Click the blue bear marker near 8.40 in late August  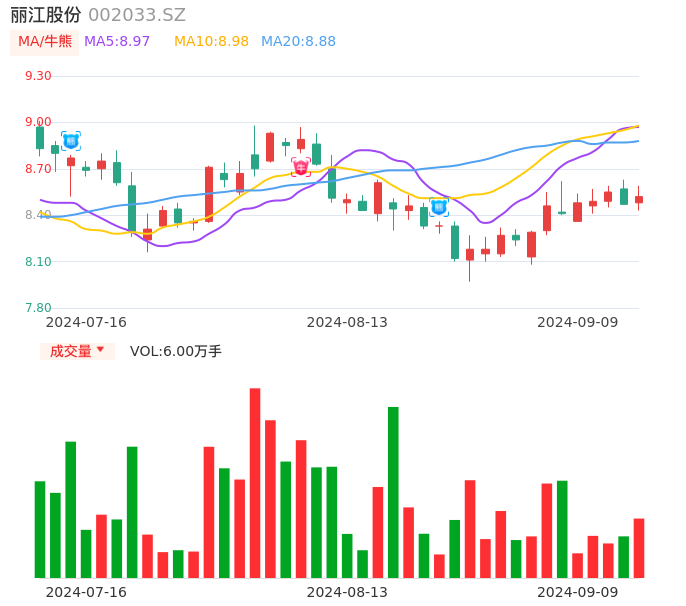tap(438, 207)
